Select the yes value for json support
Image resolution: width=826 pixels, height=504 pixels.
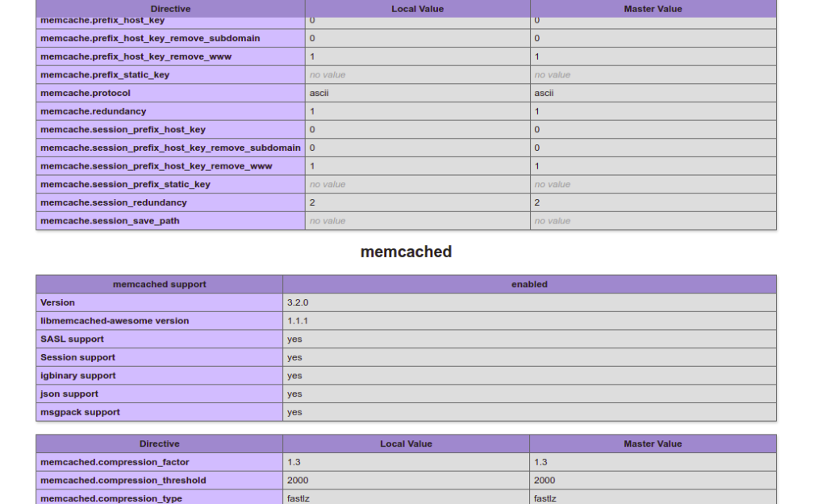(294, 394)
